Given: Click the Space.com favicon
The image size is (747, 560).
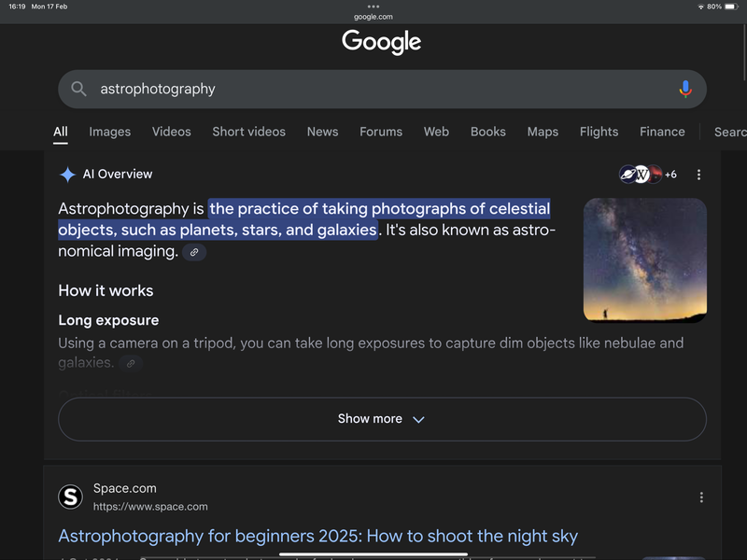Looking at the screenshot, I should pos(71,497).
